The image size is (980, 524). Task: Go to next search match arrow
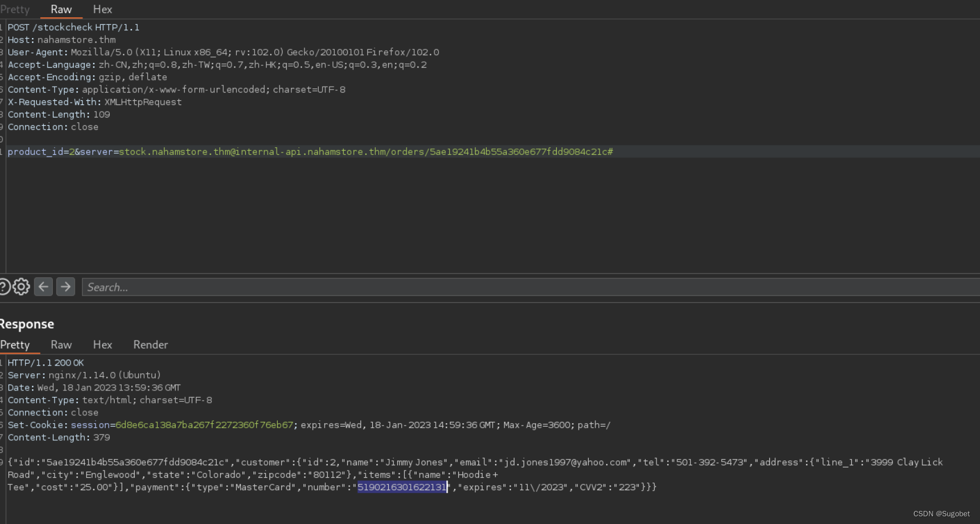66,287
